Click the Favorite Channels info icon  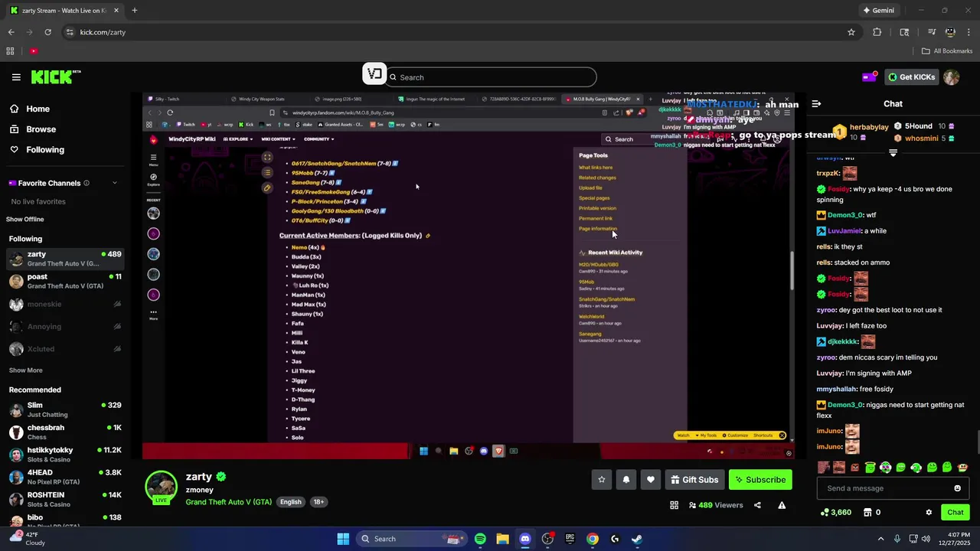[x=87, y=183]
